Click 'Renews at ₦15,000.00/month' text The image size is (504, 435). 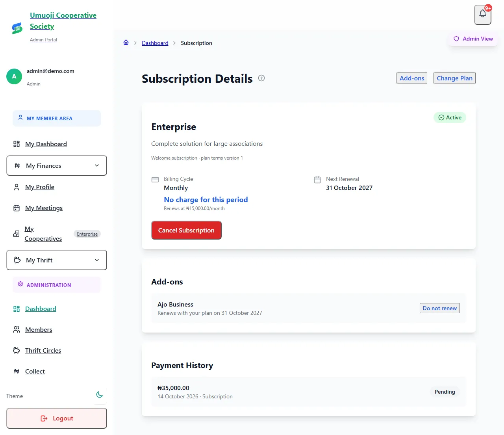[x=194, y=208]
